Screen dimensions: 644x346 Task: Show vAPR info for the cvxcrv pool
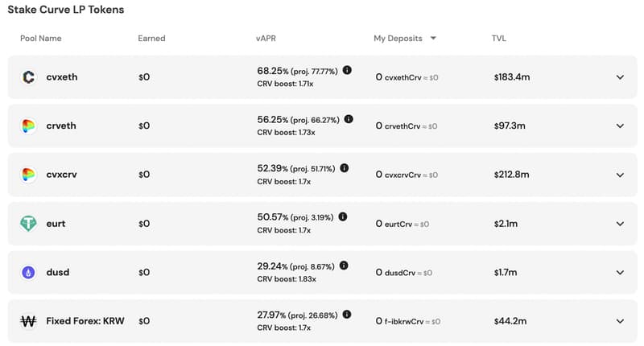pos(345,168)
